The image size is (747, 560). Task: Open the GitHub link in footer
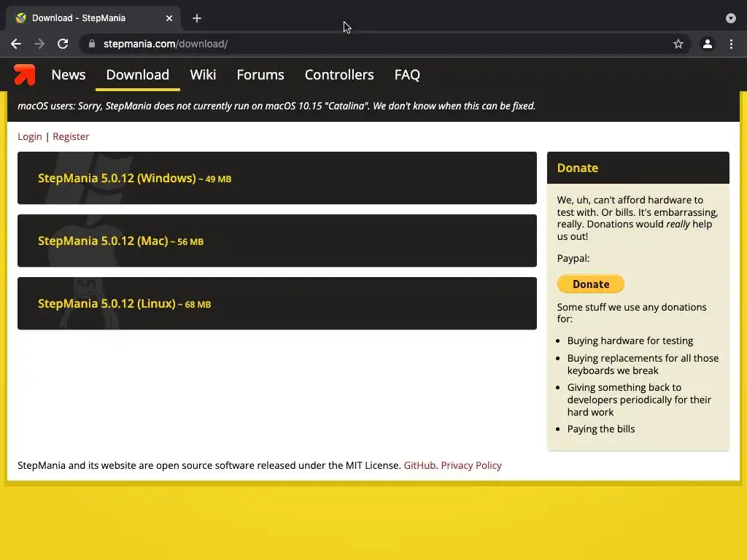coord(419,465)
